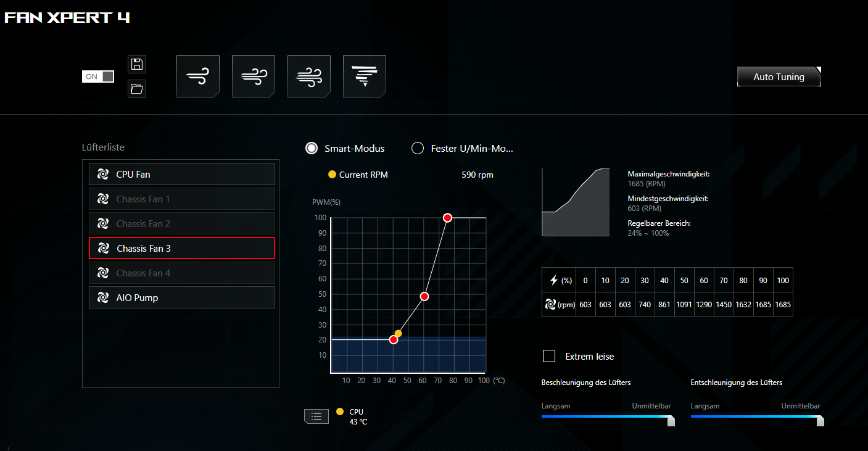Select the Fester U/Min-Modus radio button

(418, 148)
